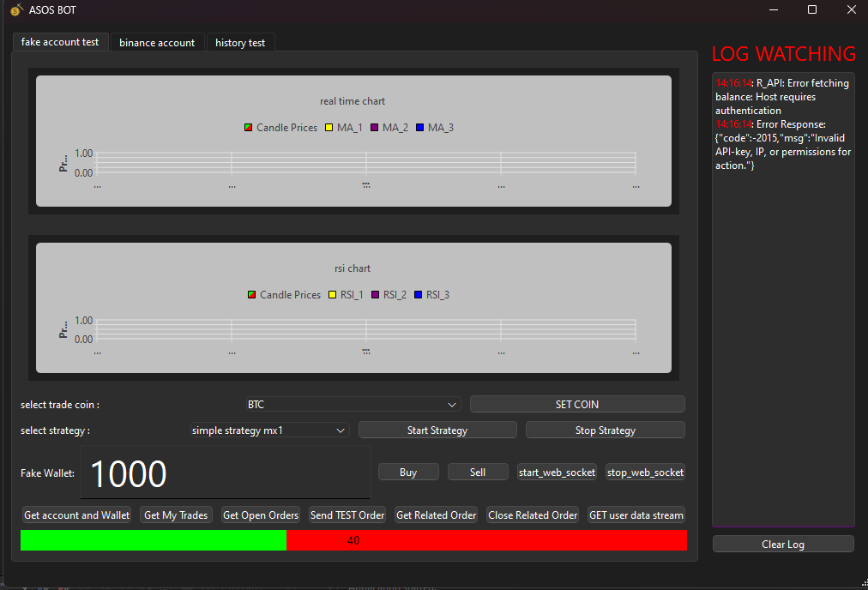868x590 pixels.
Task: Click the Clear Log button
Action: (783, 544)
